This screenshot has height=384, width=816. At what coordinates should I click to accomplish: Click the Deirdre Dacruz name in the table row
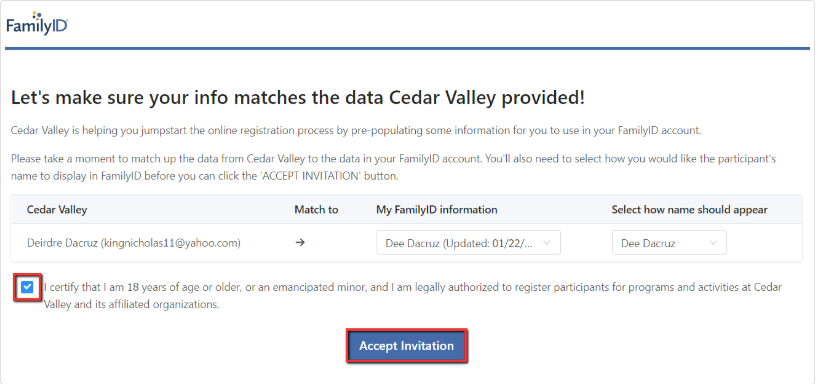pos(62,242)
